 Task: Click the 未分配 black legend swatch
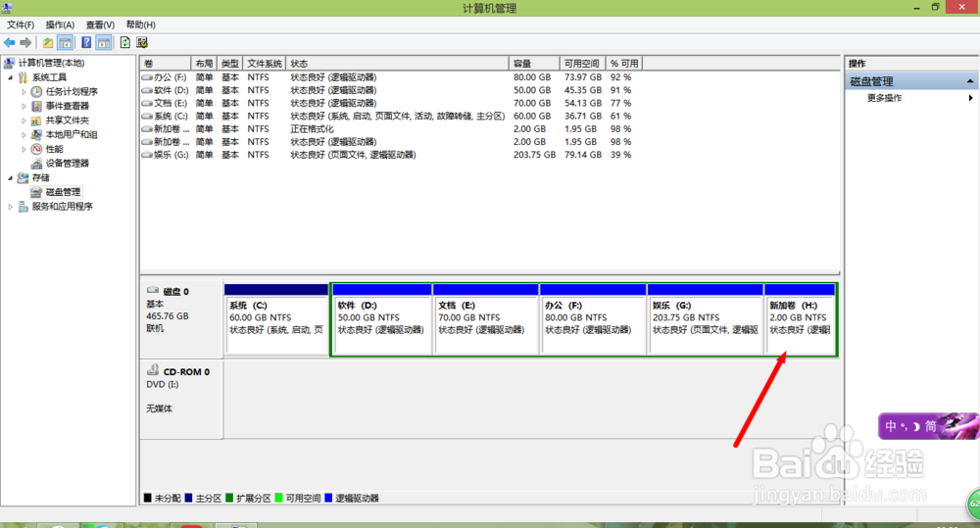point(148,498)
